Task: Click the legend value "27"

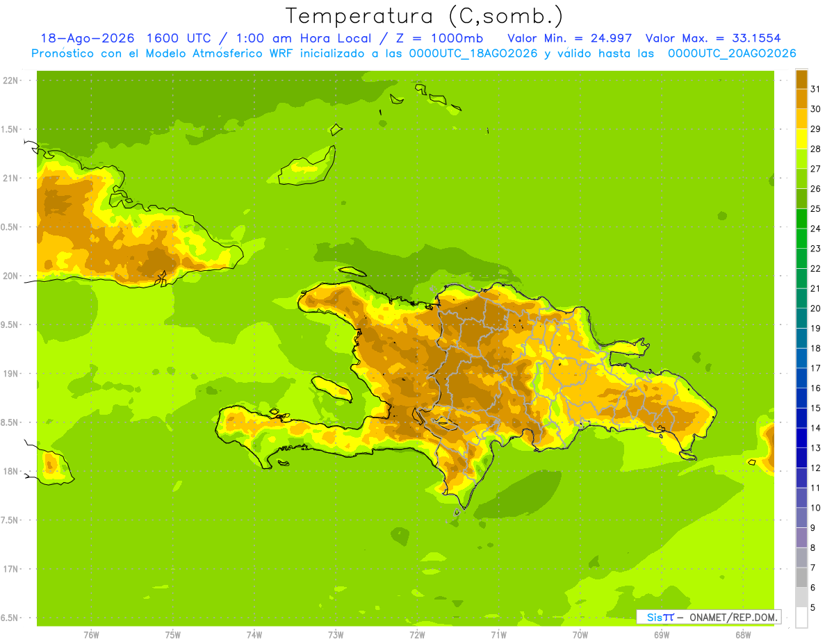Action: tap(815, 169)
